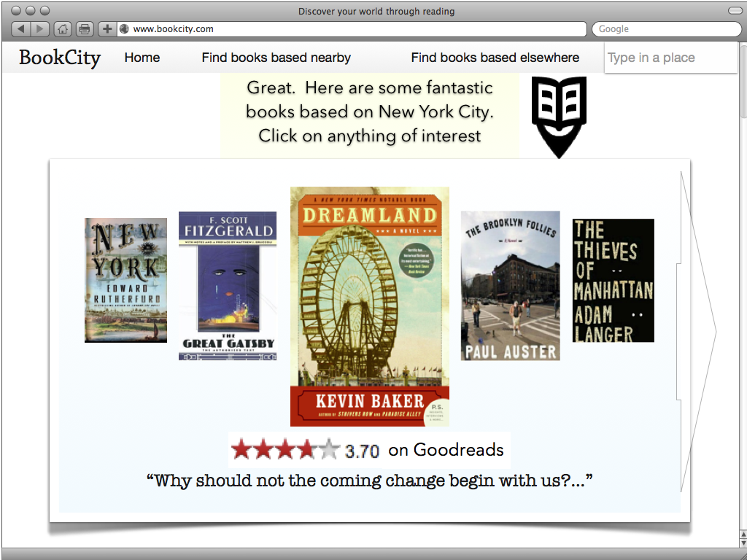Click the plus add bookmark button
Viewport: 747px width, 560px height.
107,29
